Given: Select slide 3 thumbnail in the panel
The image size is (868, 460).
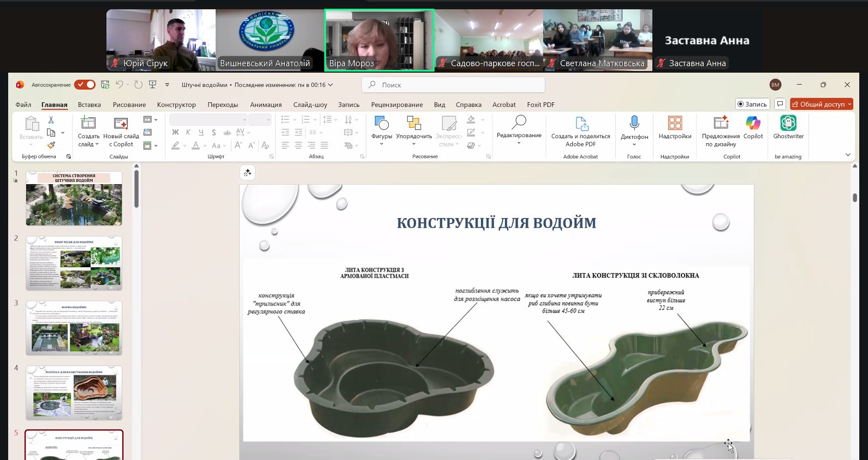Looking at the screenshot, I should coord(74,328).
